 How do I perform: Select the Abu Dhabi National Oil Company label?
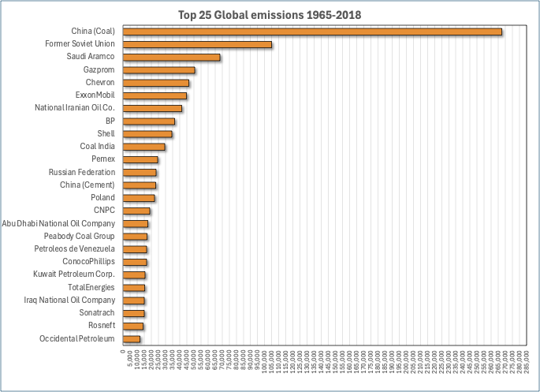tap(58, 223)
